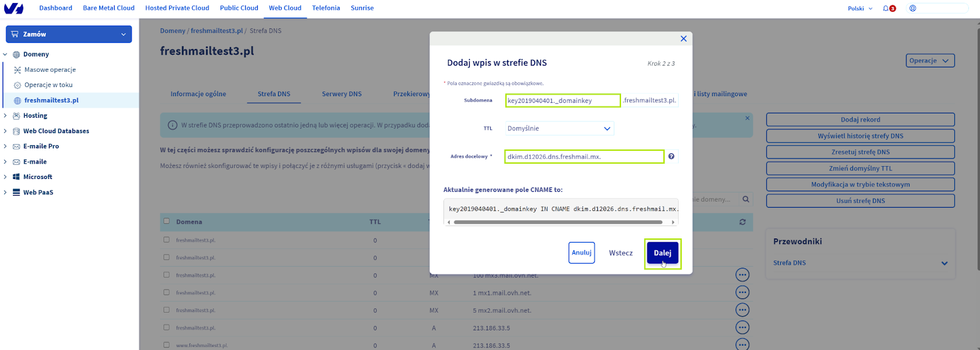The height and width of the screenshot is (350, 980).
Task: Click the Web Cloud Databases icon
Action: click(17, 131)
